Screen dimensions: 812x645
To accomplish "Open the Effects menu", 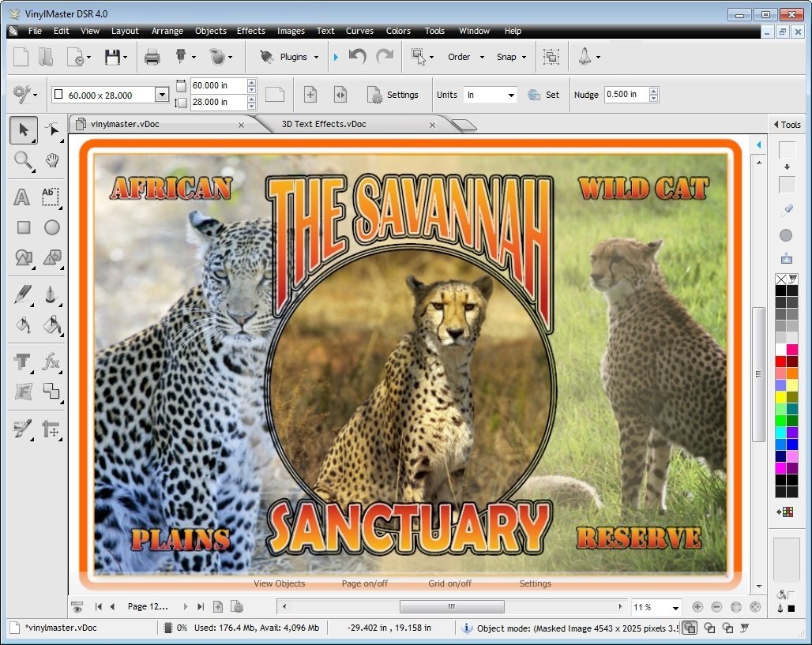I will pyautogui.click(x=250, y=31).
